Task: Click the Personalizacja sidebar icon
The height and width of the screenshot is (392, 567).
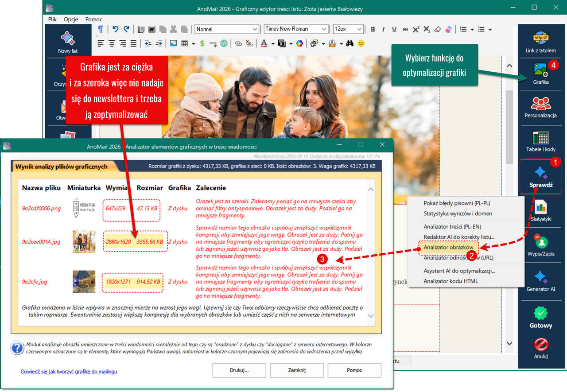Action: click(x=540, y=107)
